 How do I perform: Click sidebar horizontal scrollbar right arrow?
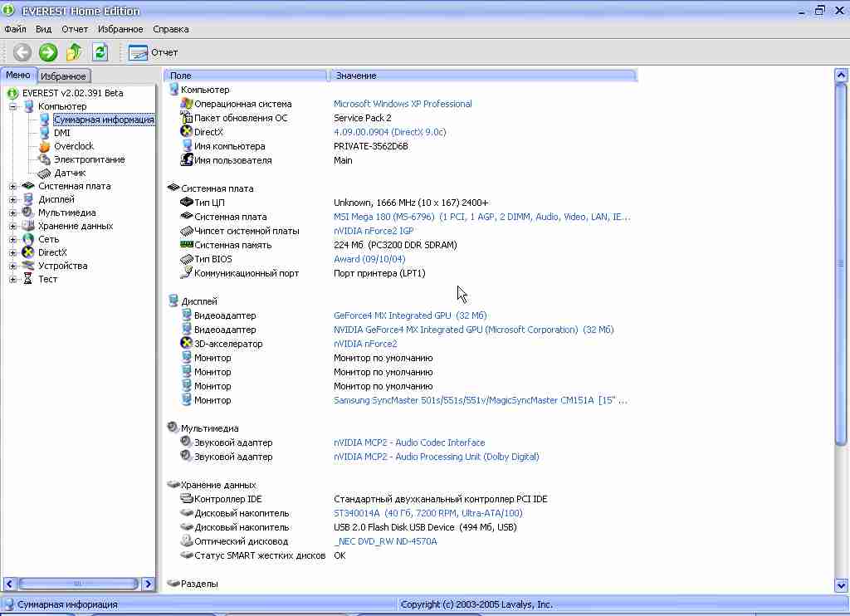pyautogui.click(x=148, y=584)
